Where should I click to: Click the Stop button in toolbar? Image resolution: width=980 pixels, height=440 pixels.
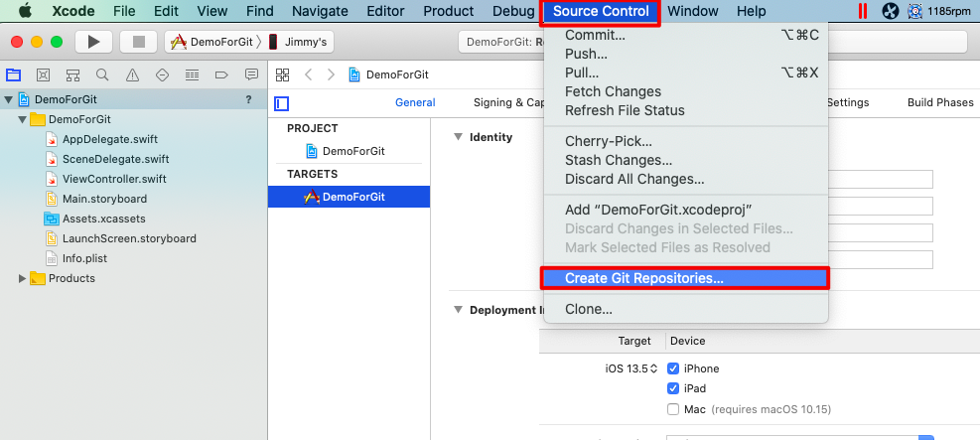(x=139, y=42)
